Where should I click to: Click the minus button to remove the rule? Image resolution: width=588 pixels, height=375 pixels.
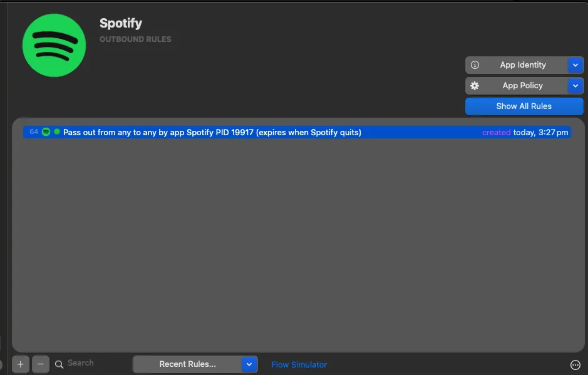(x=41, y=364)
